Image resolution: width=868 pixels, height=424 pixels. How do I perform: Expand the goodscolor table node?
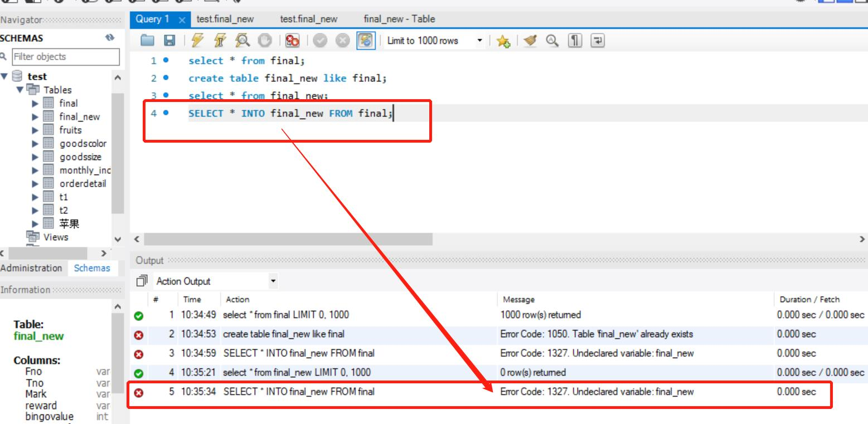pos(35,143)
